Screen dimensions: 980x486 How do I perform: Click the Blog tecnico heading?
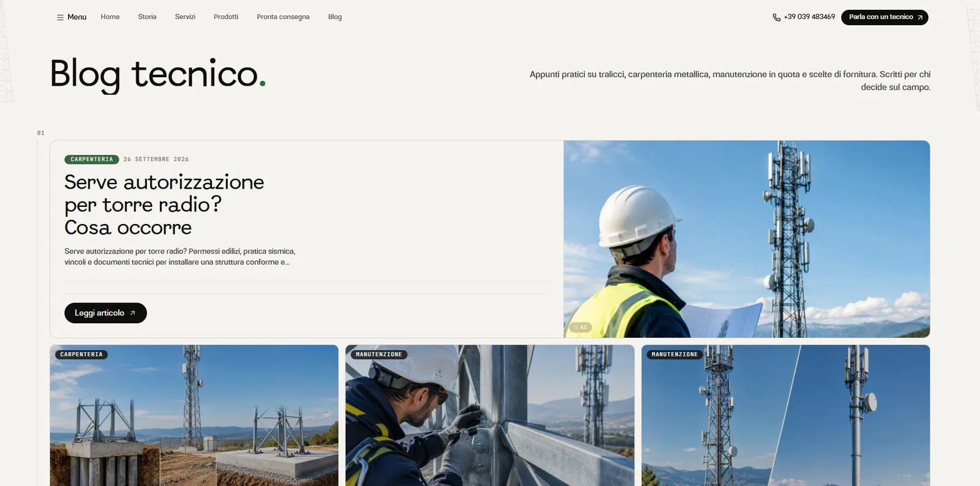pos(158,75)
